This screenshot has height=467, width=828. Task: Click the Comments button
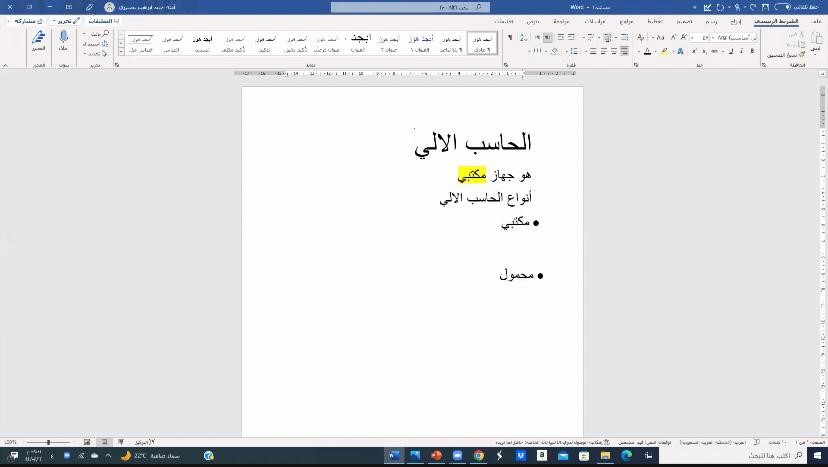click(104, 21)
